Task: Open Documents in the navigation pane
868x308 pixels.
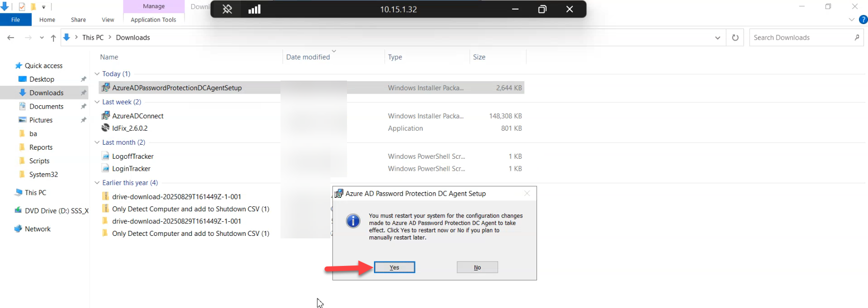Action: click(x=46, y=106)
